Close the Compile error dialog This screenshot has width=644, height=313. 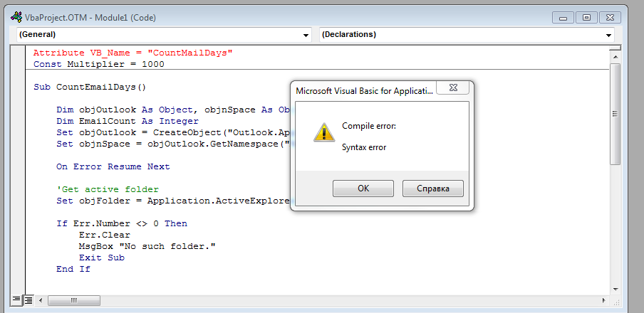click(x=453, y=90)
